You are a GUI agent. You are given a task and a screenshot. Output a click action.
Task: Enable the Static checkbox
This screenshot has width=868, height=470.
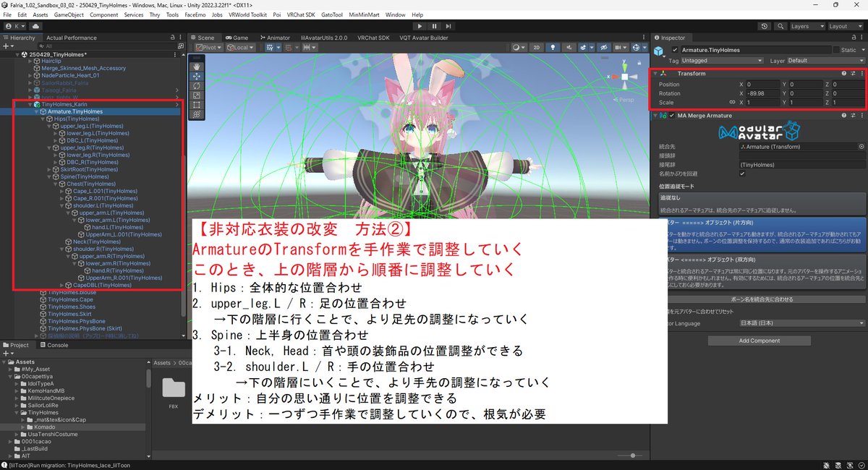click(836, 50)
